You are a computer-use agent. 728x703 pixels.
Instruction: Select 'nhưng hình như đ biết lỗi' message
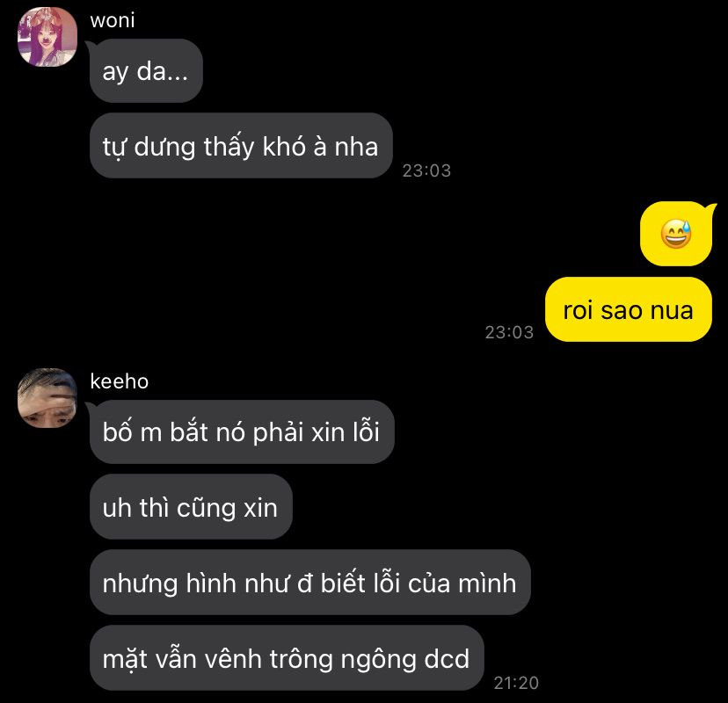pos(309,583)
